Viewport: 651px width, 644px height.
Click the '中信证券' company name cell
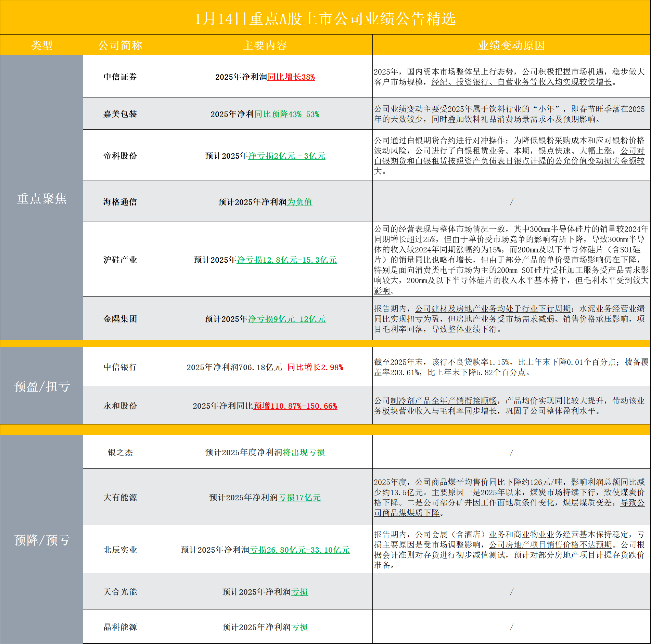pyautogui.click(x=120, y=77)
